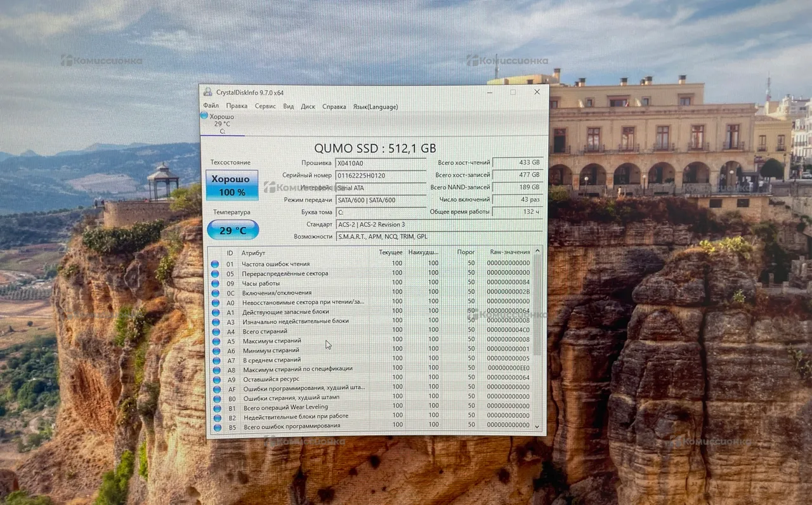
Task: Open the Сервис menu
Action: (265, 106)
